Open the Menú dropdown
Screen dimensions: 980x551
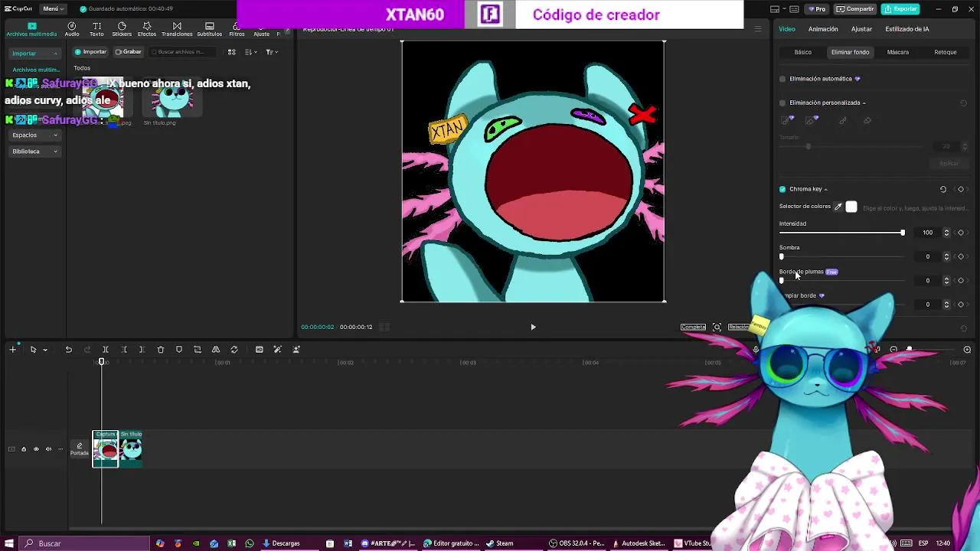pos(53,9)
